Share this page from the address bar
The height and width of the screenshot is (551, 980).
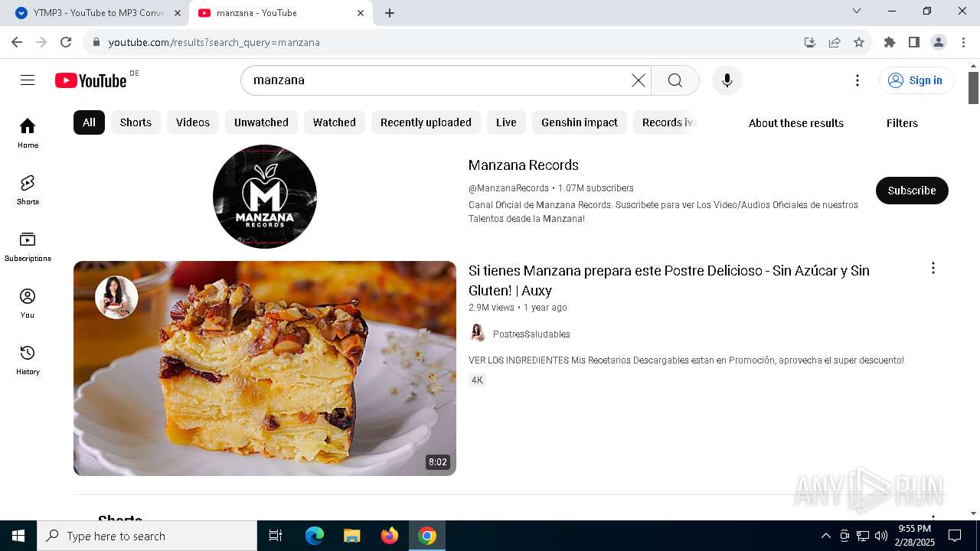(835, 42)
